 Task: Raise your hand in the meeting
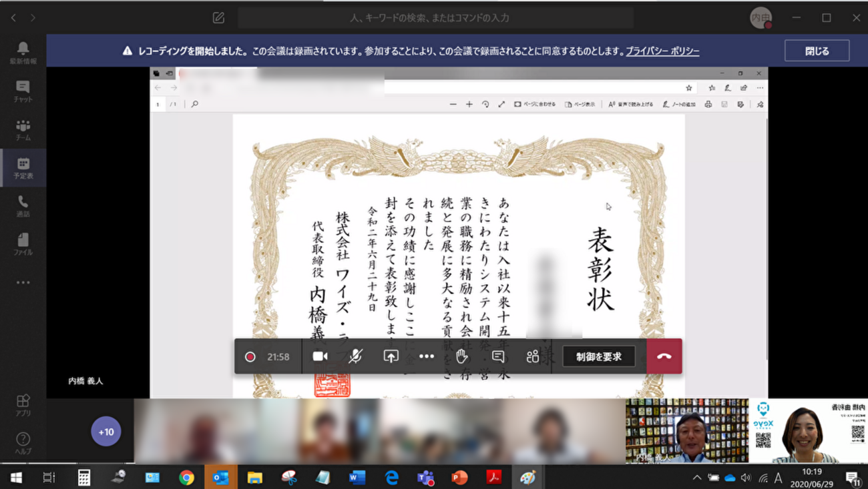[x=462, y=356]
